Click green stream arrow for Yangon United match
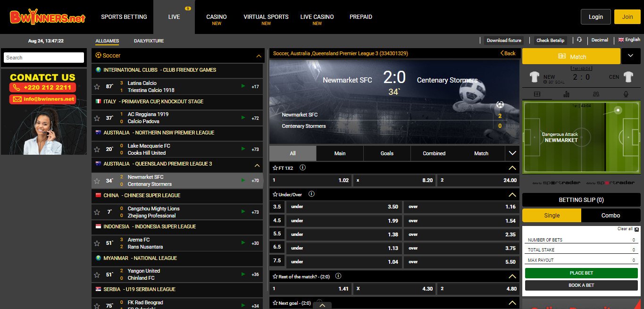Image resolution: width=644 pixels, height=309 pixels. pyautogui.click(x=243, y=274)
